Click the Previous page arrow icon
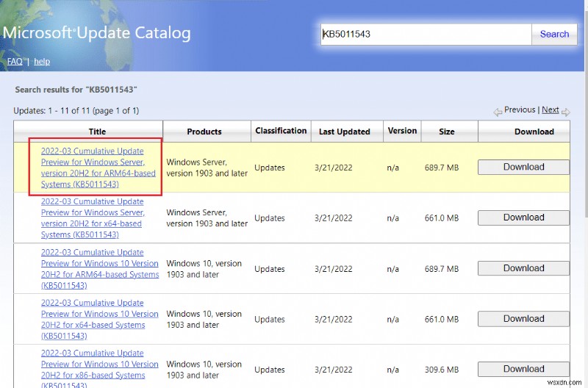 coord(498,111)
